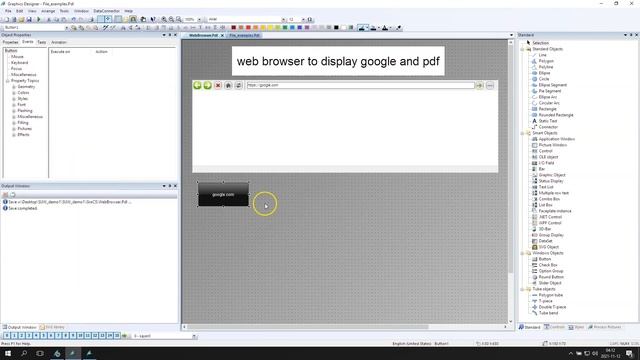This screenshot has height=360, width=640.
Task: Expand the Geometry property node
Action: coord(14,87)
